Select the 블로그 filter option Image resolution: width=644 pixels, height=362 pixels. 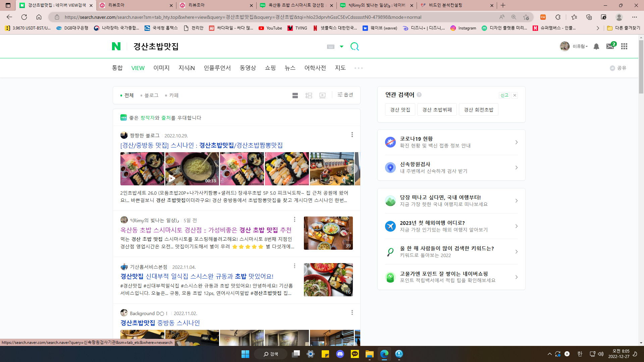pos(149,96)
